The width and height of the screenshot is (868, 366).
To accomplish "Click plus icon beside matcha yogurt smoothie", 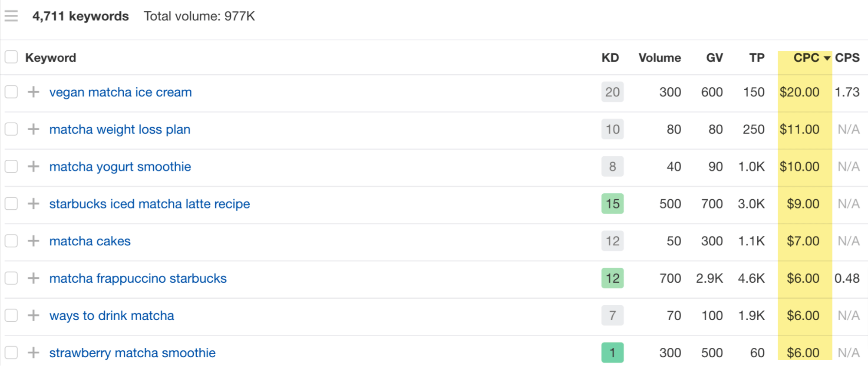I will 33,166.
